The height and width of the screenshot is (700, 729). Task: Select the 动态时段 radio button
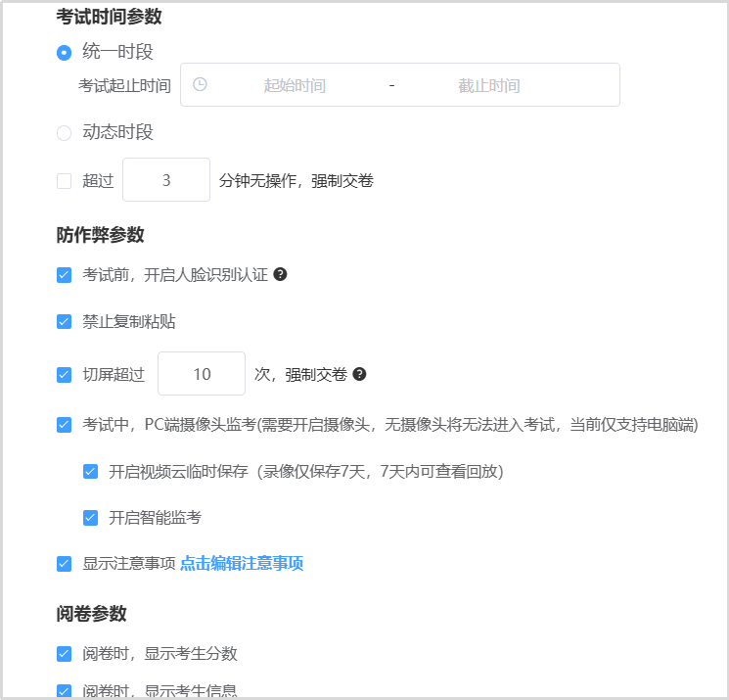tap(65, 133)
